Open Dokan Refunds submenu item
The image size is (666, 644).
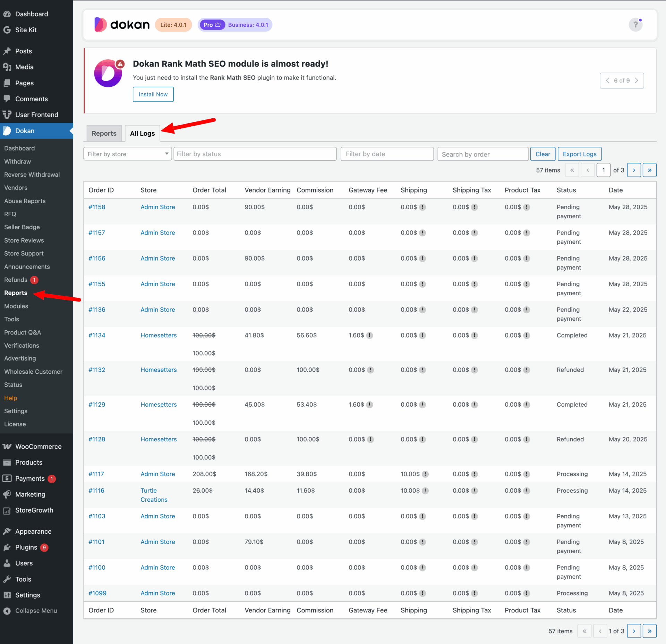click(x=16, y=280)
